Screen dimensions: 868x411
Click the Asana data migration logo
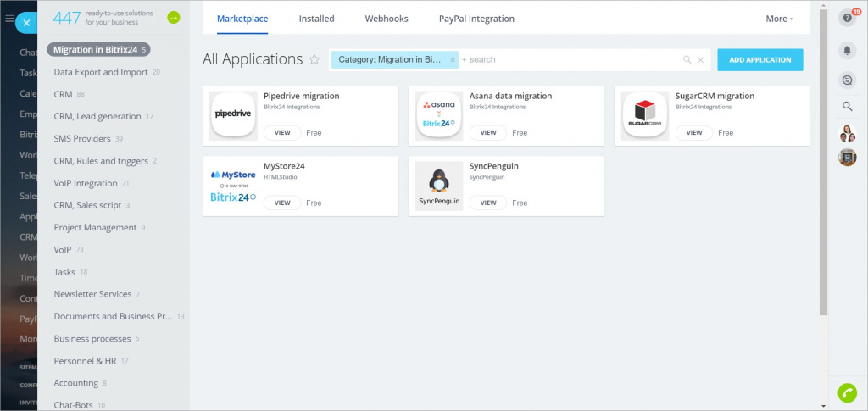pyautogui.click(x=439, y=115)
